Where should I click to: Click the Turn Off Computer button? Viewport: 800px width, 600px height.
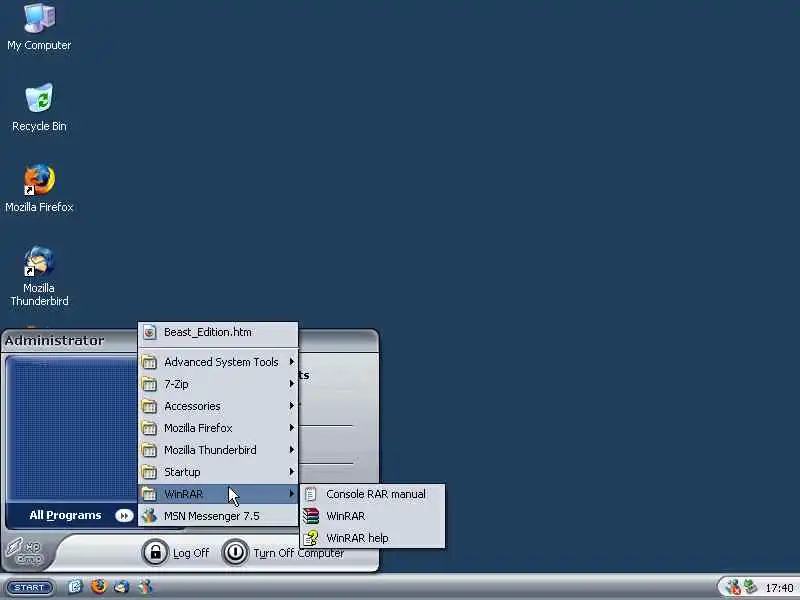(x=284, y=553)
